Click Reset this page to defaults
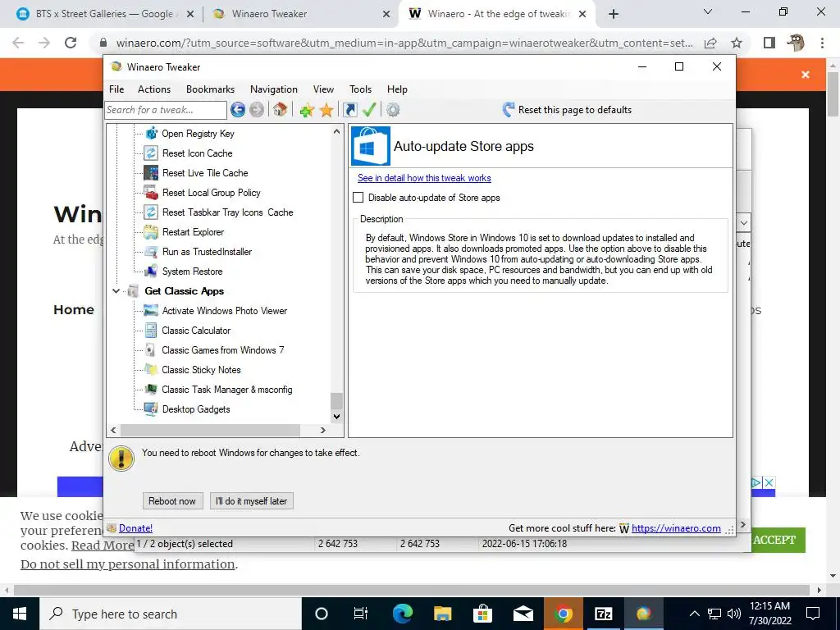 pos(568,110)
